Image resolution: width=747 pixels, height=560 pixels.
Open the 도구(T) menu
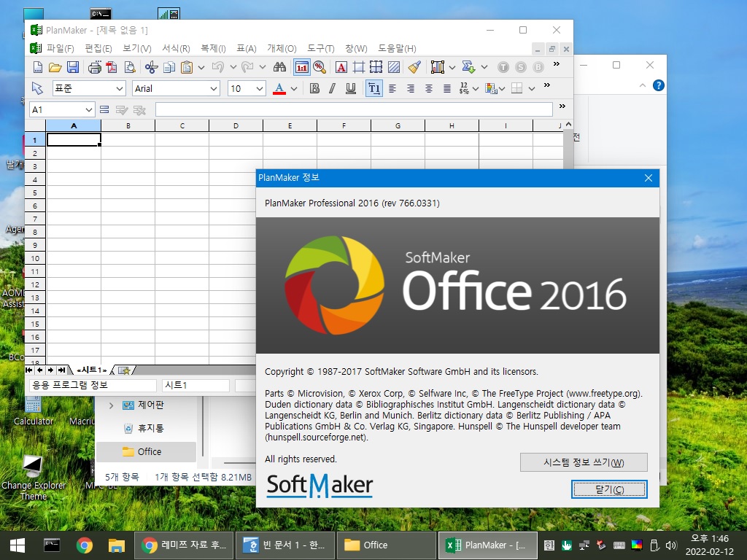point(321,48)
